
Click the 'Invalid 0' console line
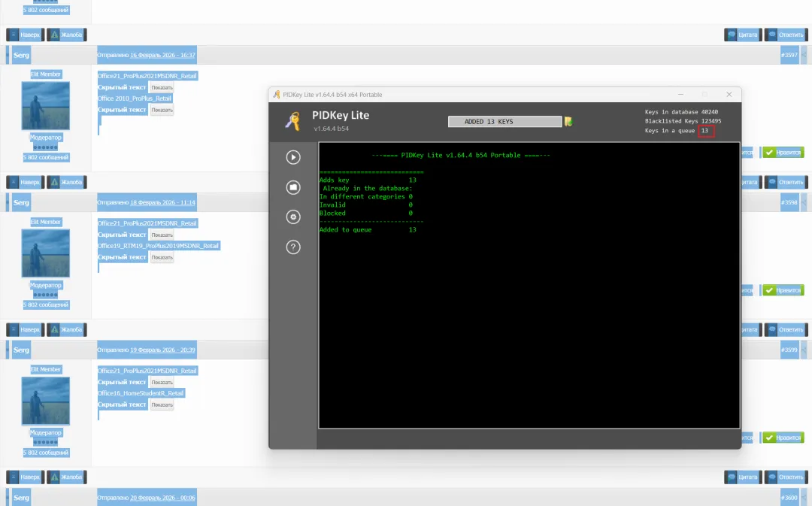click(366, 205)
